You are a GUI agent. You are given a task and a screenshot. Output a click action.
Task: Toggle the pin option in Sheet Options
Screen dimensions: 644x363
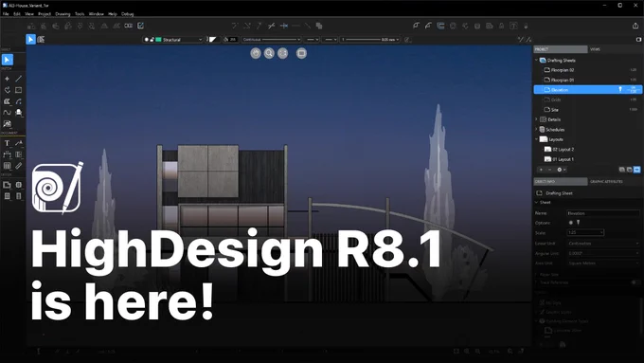tap(579, 223)
